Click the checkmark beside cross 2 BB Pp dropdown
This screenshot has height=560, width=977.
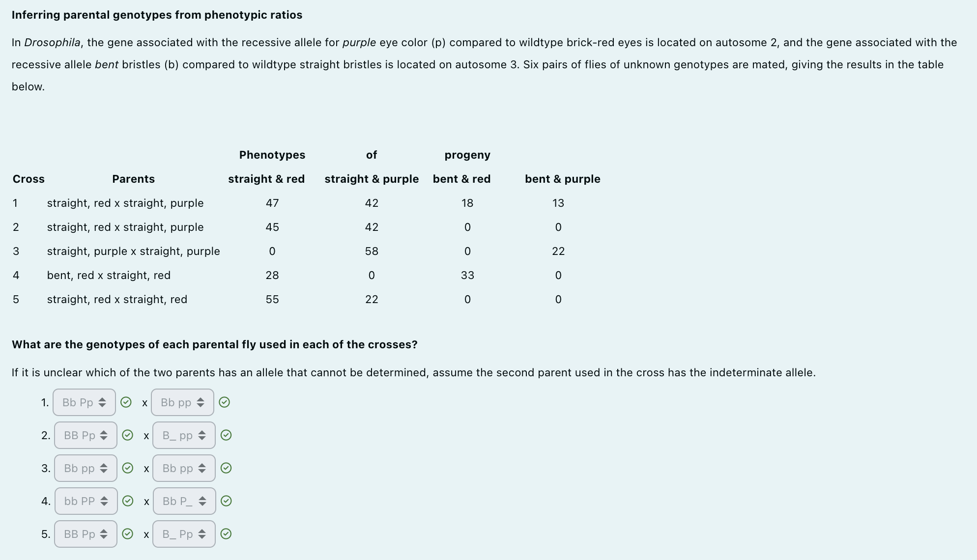click(127, 435)
